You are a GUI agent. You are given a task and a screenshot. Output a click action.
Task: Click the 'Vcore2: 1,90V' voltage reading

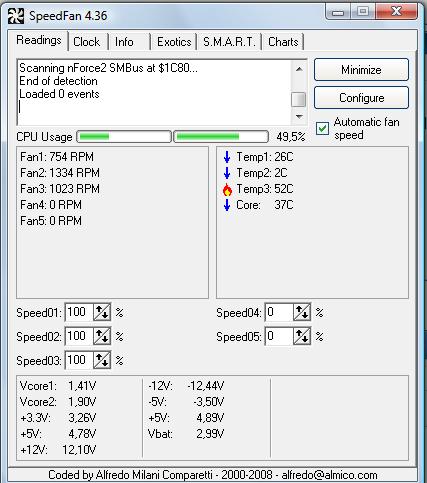point(58,402)
